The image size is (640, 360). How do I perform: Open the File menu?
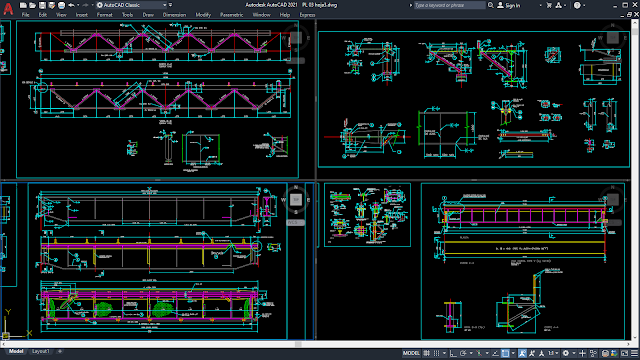(25, 15)
